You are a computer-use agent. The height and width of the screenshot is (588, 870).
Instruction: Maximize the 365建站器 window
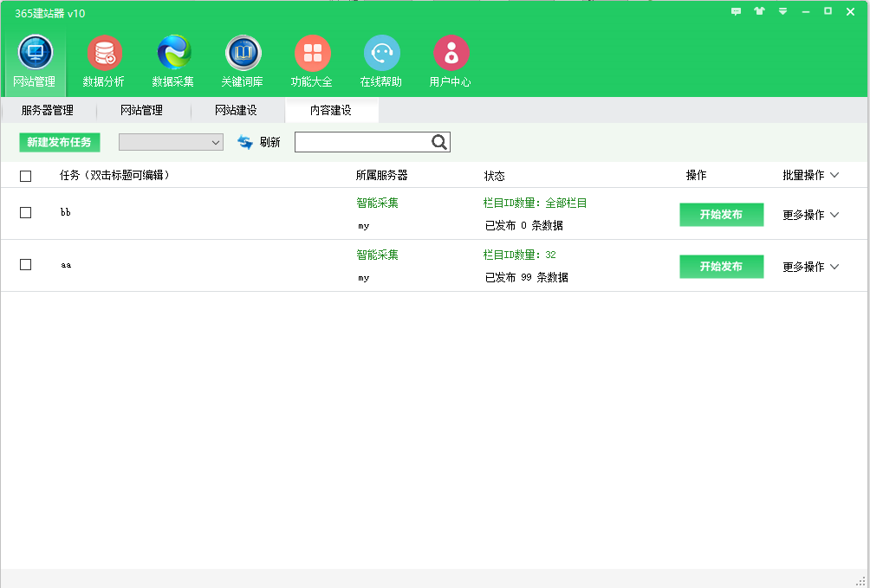pos(828,11)
